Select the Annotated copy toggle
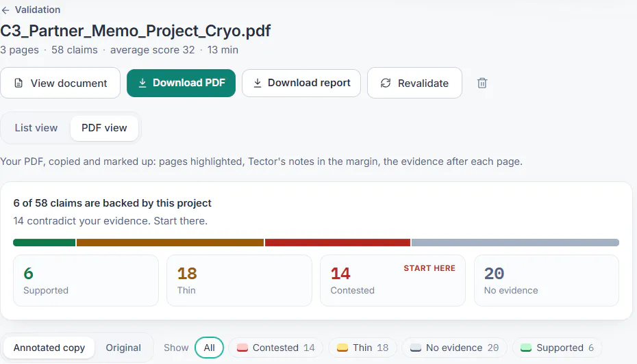 pos(49,348)
